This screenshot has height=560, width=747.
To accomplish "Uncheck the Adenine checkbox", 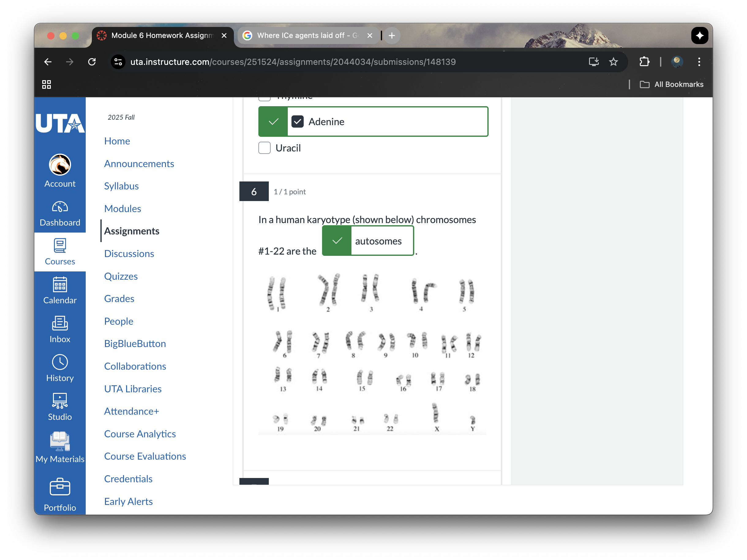I will (x=298, y=121).
